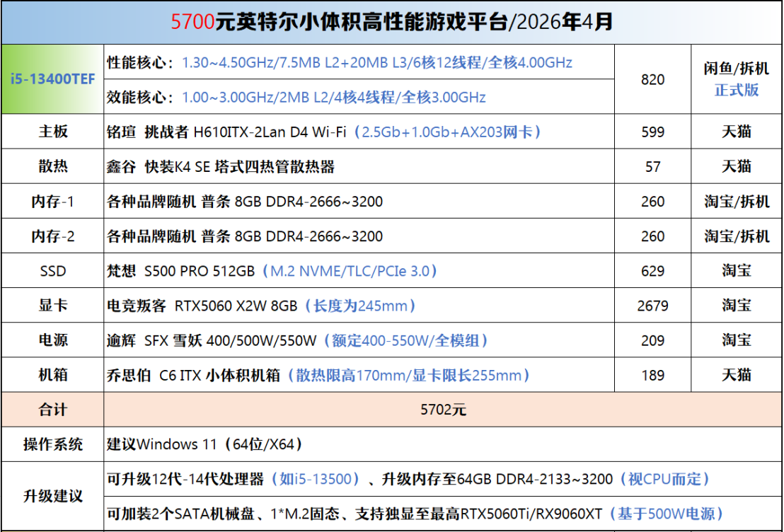Viewport: 784px width, 532px height.
Task: Click the total 5702元 cell
Action: tap(443, 410)
